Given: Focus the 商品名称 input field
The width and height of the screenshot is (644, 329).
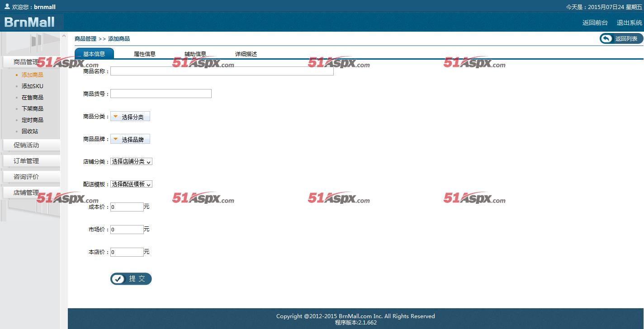Looking at the screenshot, I should (x=222, y=71).
